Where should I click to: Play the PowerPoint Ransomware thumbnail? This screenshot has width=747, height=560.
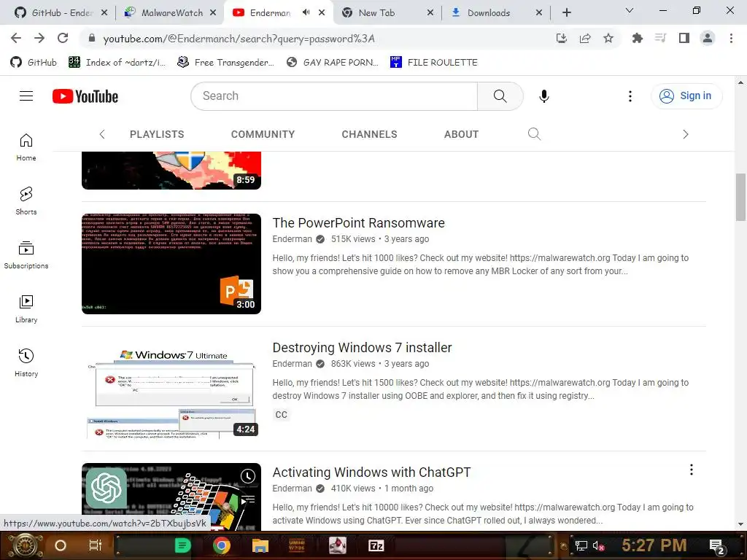171,264
